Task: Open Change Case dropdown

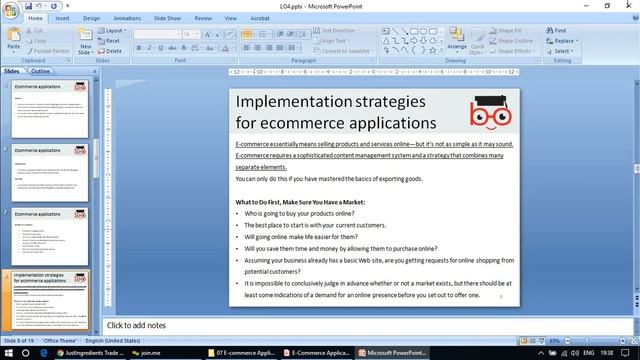Action: [x=210, y=48]
